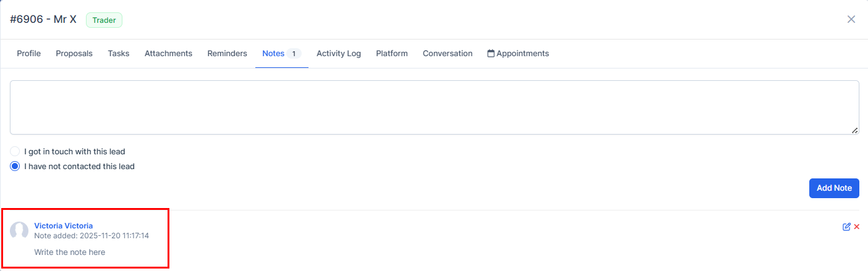Switch to the Conversation tab
868x271 pixels.
[x=448, y=54]
